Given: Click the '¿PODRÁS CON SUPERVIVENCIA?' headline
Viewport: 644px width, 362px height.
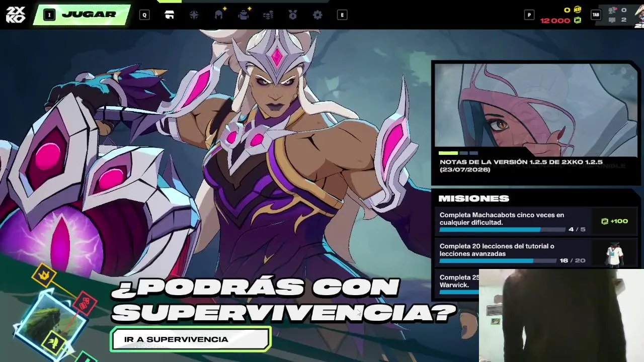Looking at the screenshot, I should tap(283, 300).
